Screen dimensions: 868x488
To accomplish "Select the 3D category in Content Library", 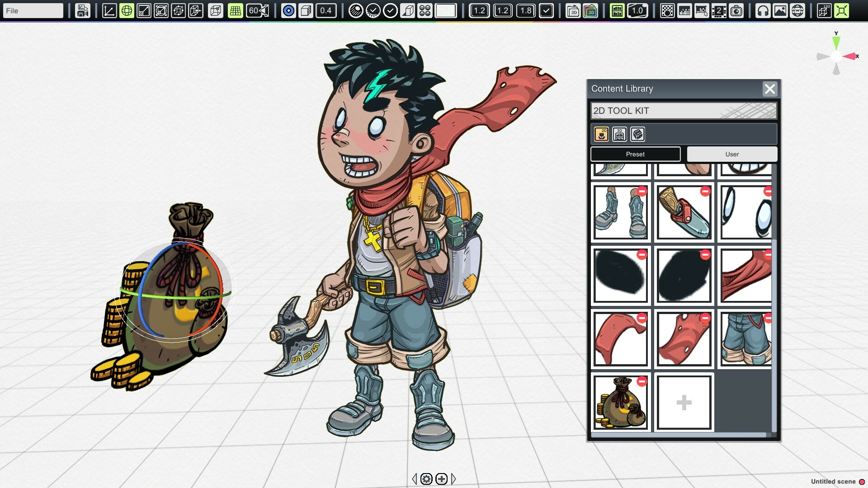I will (x=619, y=134).
